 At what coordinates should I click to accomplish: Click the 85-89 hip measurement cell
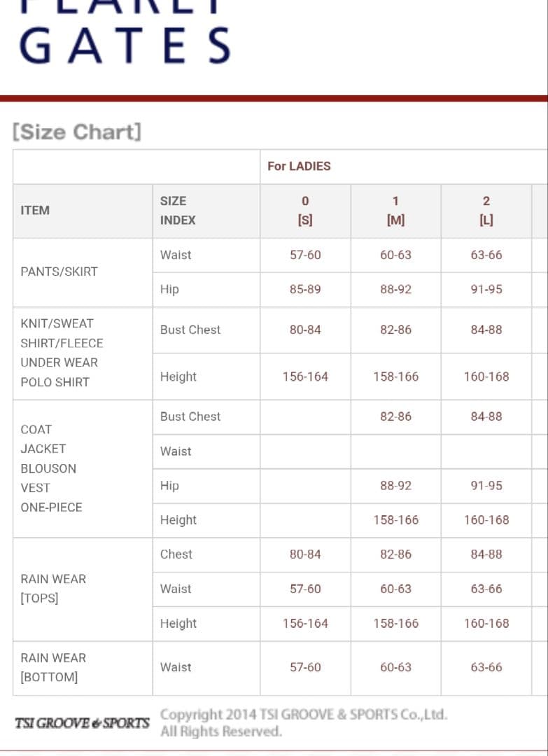pyautogui.click(x=305, y=289)
